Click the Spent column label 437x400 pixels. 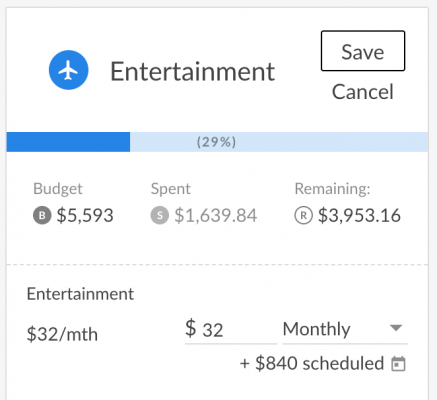170,189
